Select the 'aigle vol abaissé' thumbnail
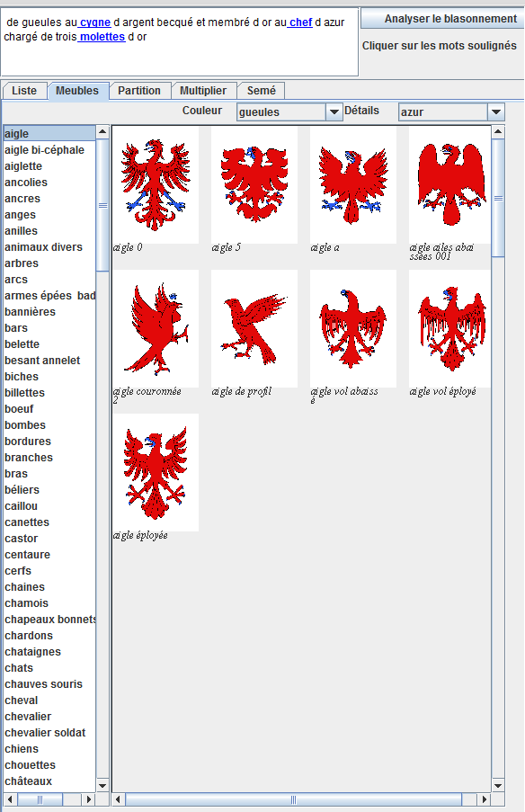Screen dimensions: 525x812 pyautogui.click(x=353, y=328)
